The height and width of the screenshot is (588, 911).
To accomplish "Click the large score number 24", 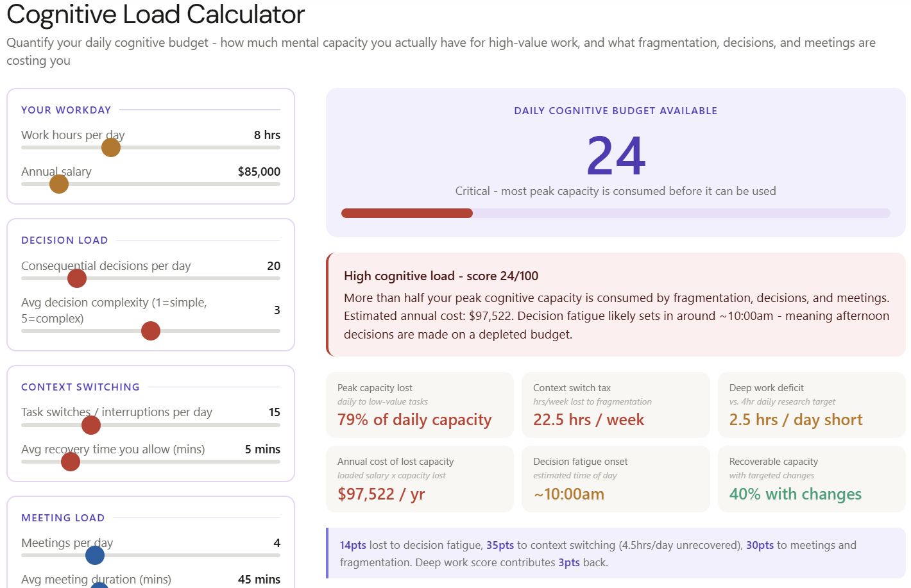I will 616,156.
